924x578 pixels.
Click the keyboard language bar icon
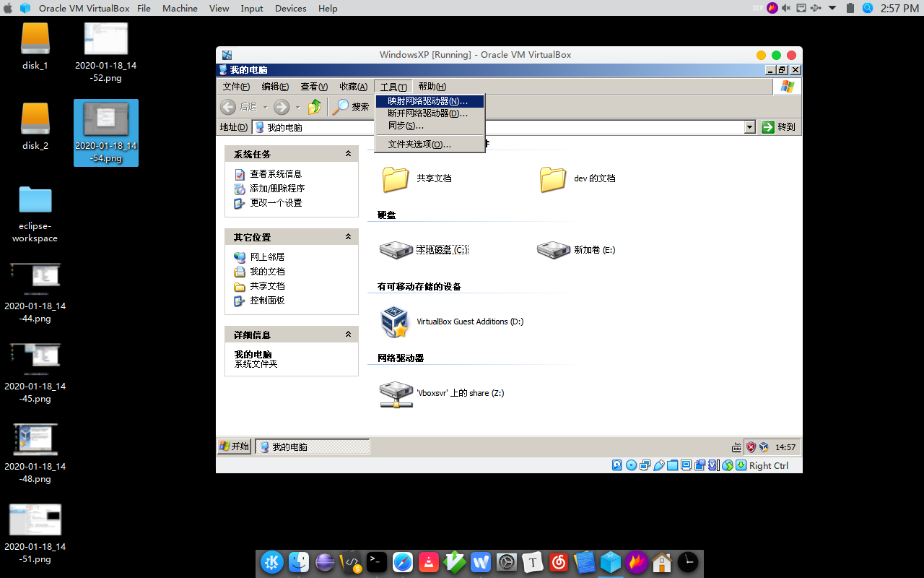[x=736, y=447]
